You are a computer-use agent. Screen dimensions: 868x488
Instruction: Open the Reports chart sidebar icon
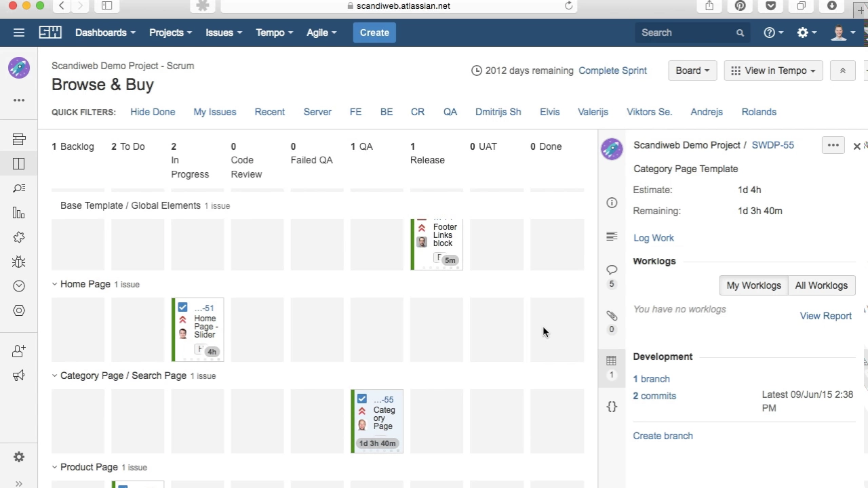19,213
